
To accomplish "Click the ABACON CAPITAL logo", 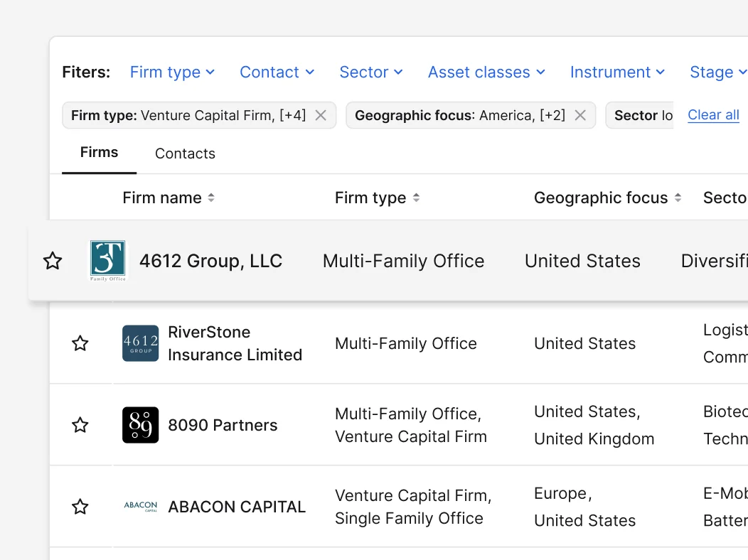I will point(141,507).
